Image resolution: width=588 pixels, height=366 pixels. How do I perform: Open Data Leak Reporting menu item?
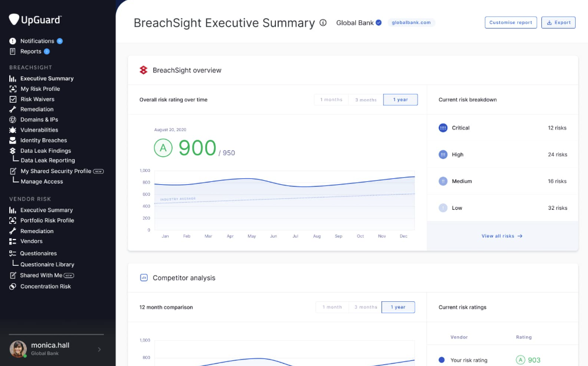pyautogui.click(x=48, y=160)
